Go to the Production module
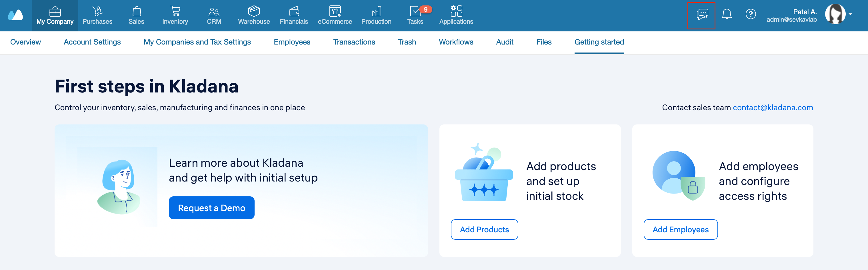This screenshot has width=868, height=270. 376,15
